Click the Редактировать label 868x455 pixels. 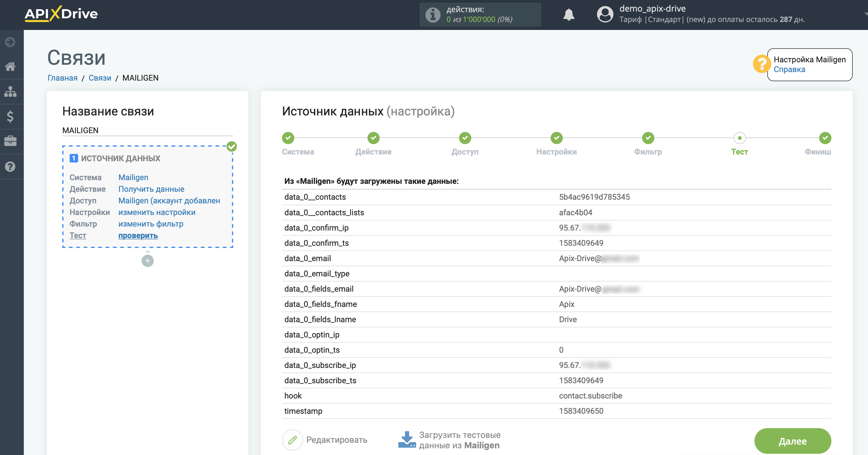tap(337, 440)
